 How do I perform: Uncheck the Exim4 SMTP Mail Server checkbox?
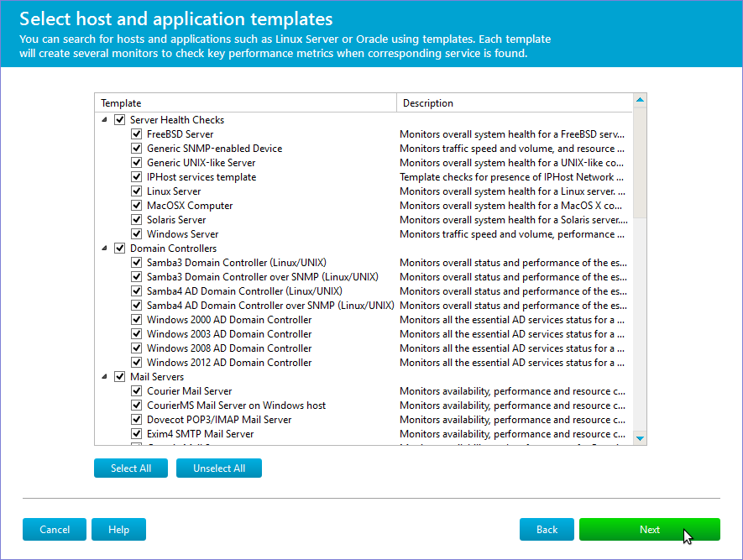coord(137,433)
